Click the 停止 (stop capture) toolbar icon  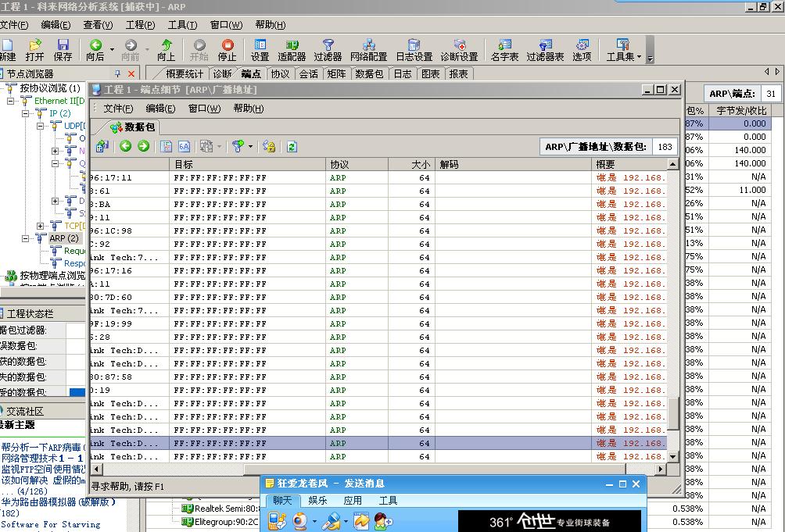(x=228, y=48)
